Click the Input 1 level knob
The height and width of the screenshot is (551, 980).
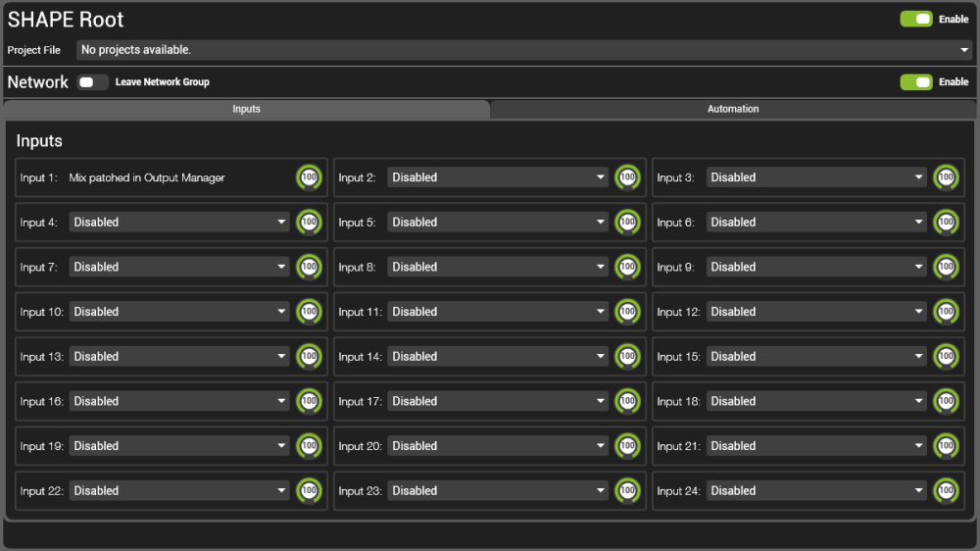[309, 177]
